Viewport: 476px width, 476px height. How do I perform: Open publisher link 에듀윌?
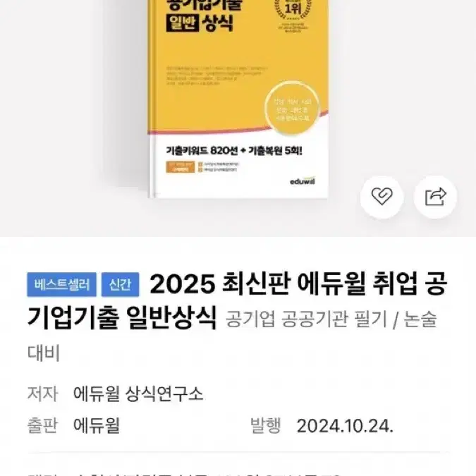[x=97, y=426]
